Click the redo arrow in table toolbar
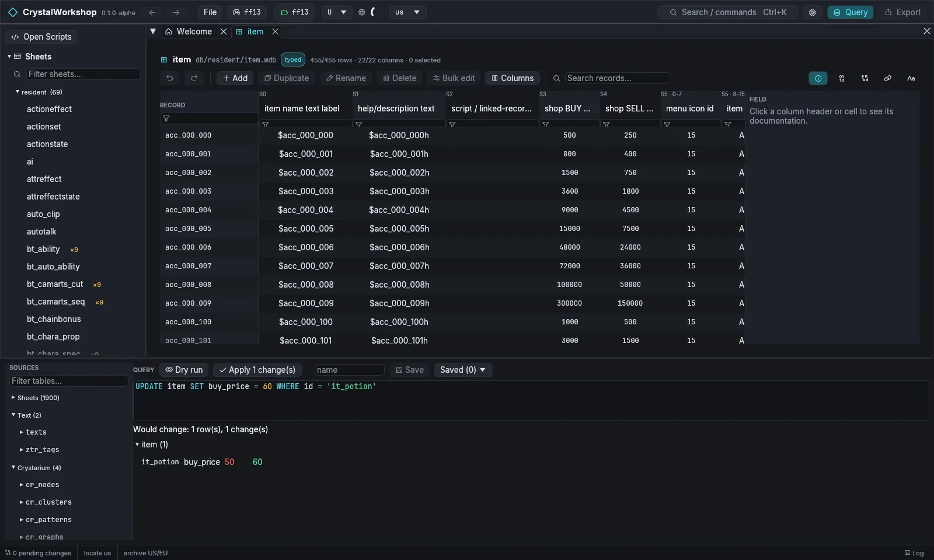 coord(194,78)
